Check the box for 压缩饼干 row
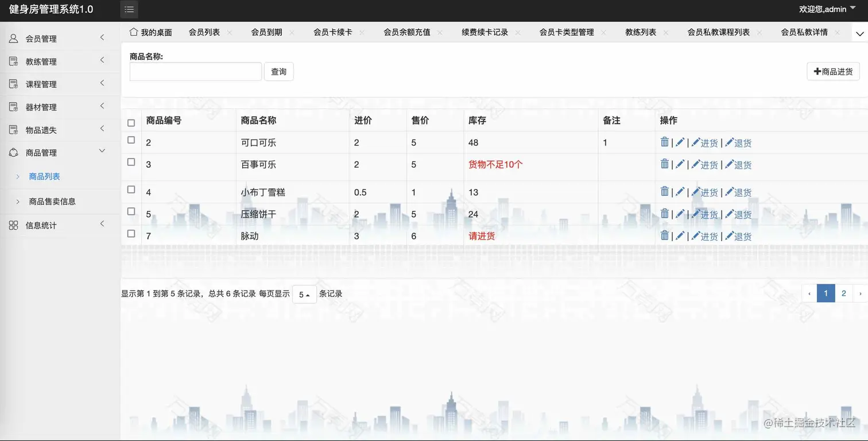Screen dimensions: 868x441 pos(131,211)
